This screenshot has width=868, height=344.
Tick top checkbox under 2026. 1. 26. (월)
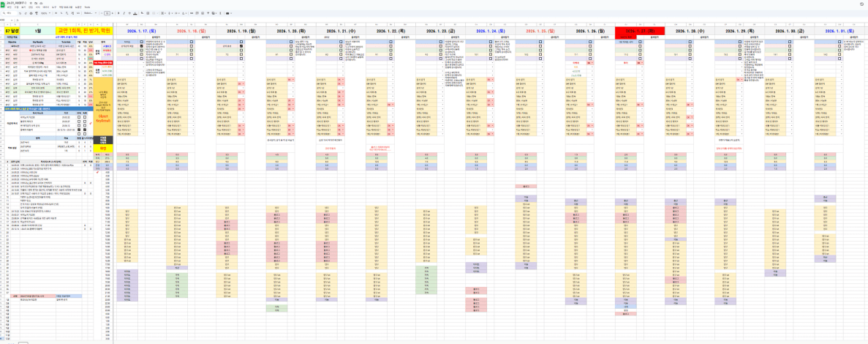pyautogui.click(x=590, y=42)
